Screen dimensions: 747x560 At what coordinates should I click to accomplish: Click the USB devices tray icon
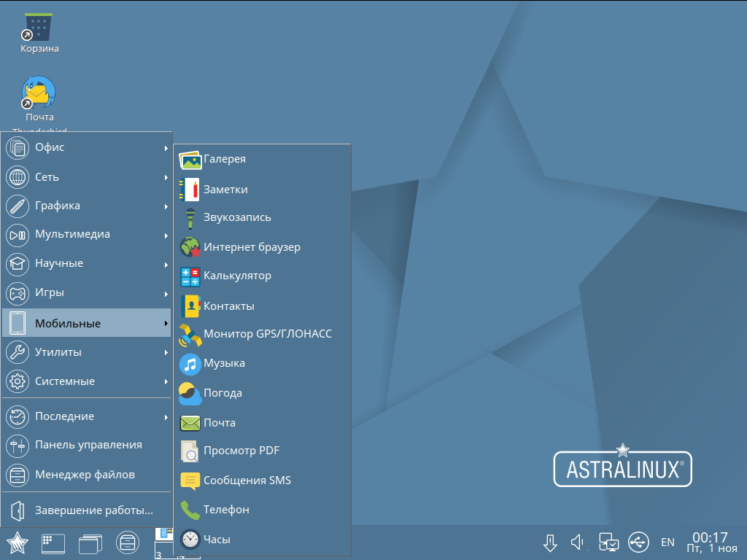coord(638,542)
